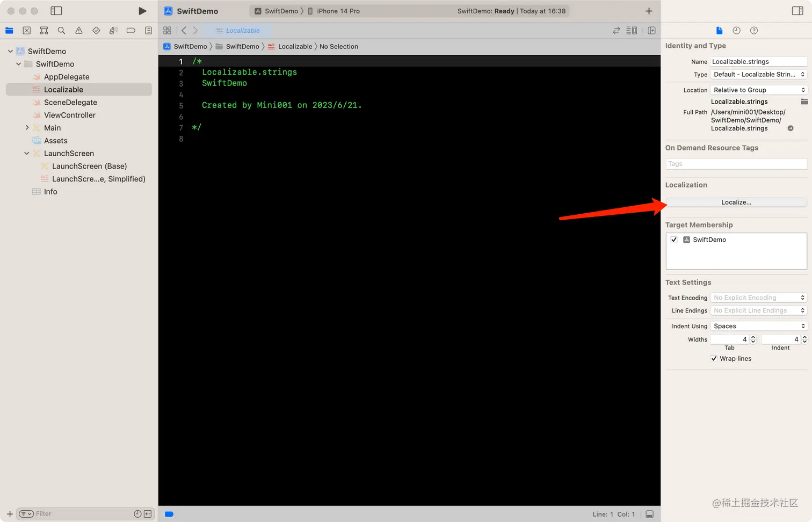This screenshot has height=522, width=812.
Task: Add a file with bottom plus button
Action: click(x=10, y=514)
